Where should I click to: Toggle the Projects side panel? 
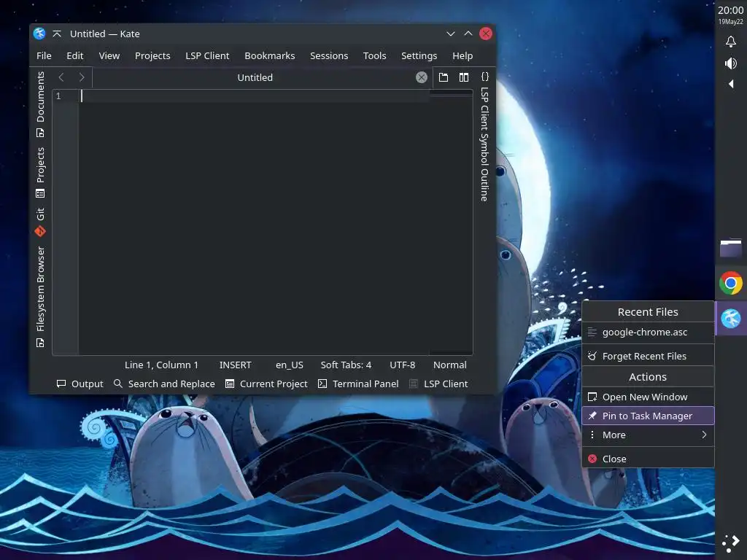[x=41, y=172]
